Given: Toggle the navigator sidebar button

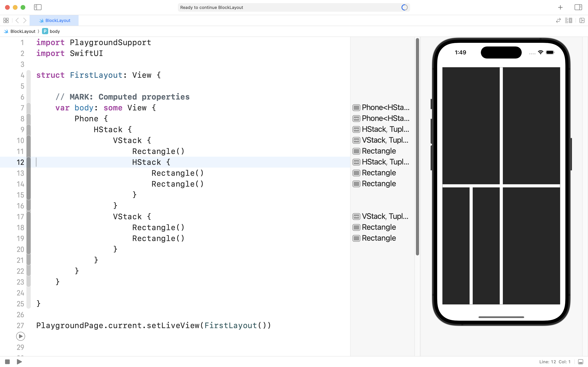Looking at the screenshot, I should pyautogui.click(x=38, y=7).
